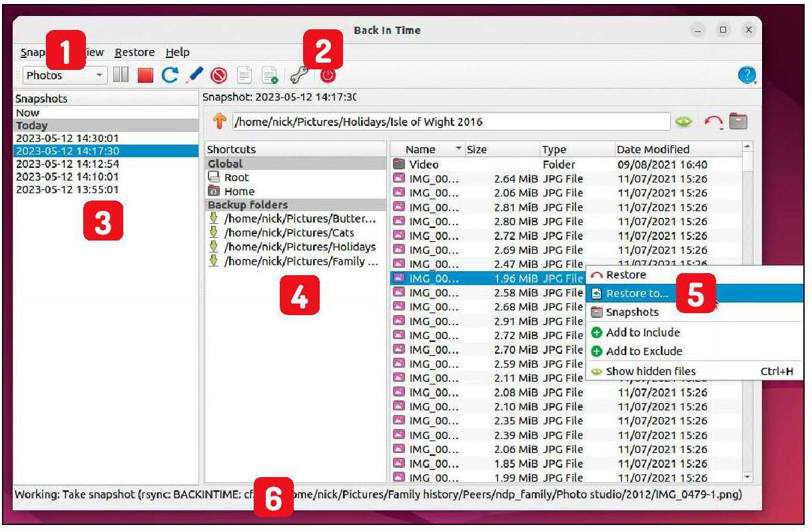Select the 2.80 MiB JPG file
Image resolution: width=812 pixels, height=531 pixels.
[566, 221]
